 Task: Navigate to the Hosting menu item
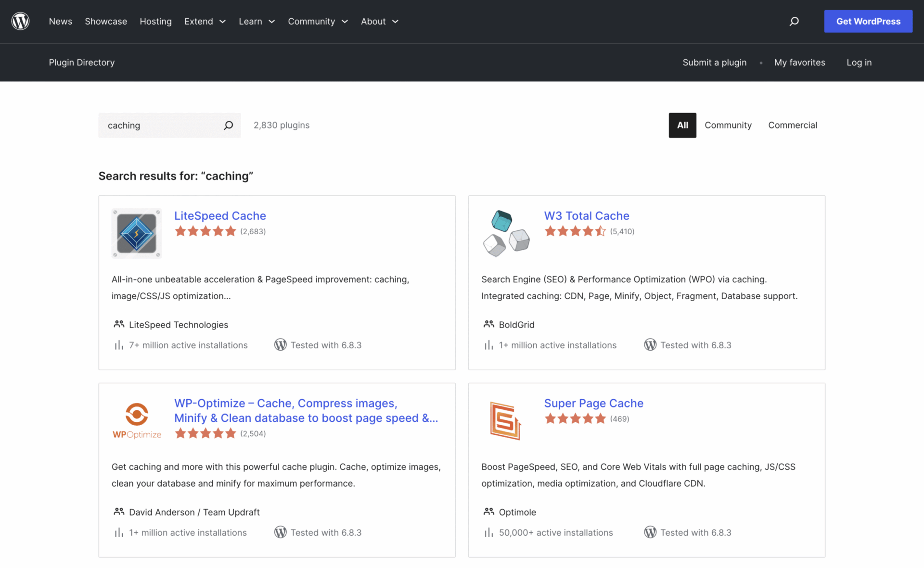(x=155, y=21)
